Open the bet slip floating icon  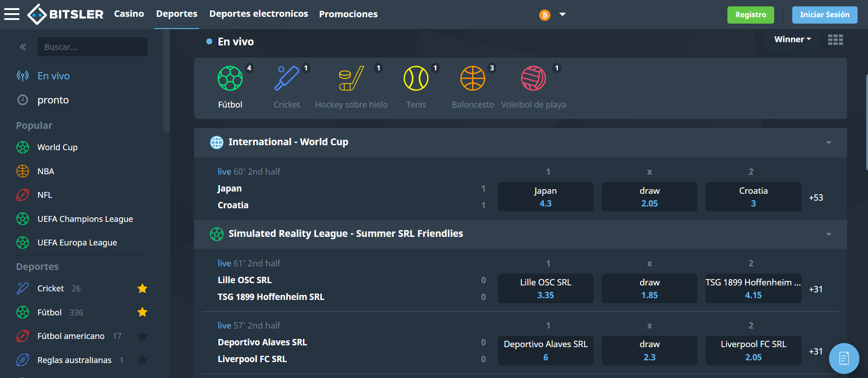click(844, 358)
